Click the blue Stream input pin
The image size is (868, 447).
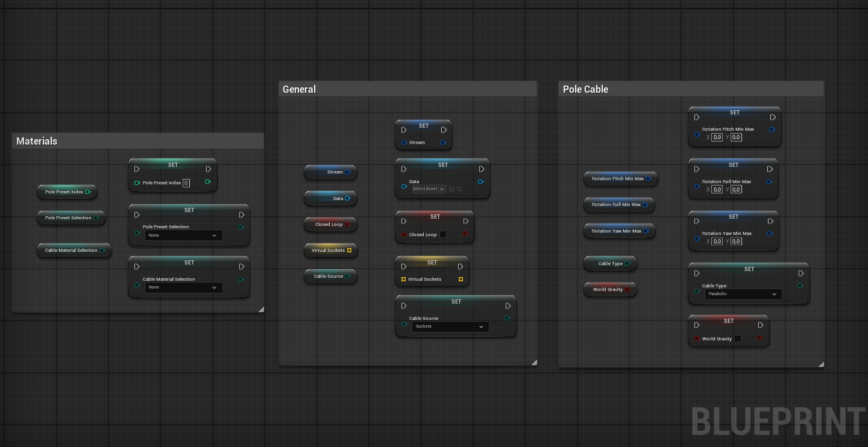click(403, 143)
